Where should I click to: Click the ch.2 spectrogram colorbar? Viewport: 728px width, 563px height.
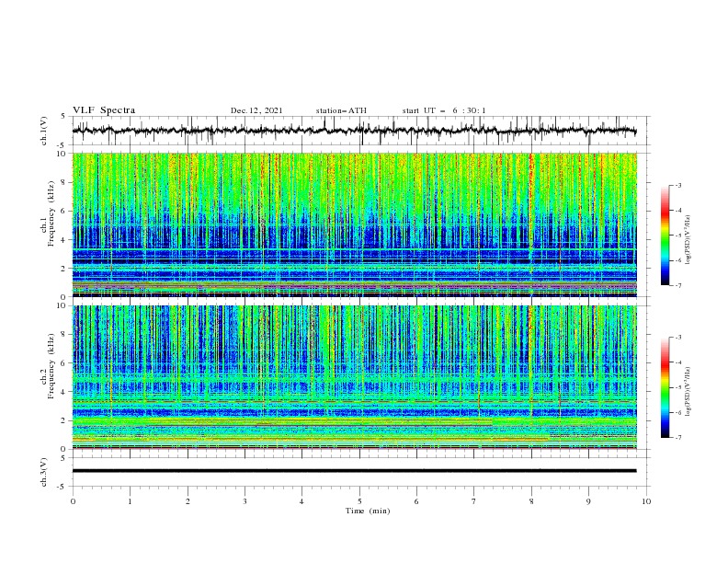(x=665, y=387)
